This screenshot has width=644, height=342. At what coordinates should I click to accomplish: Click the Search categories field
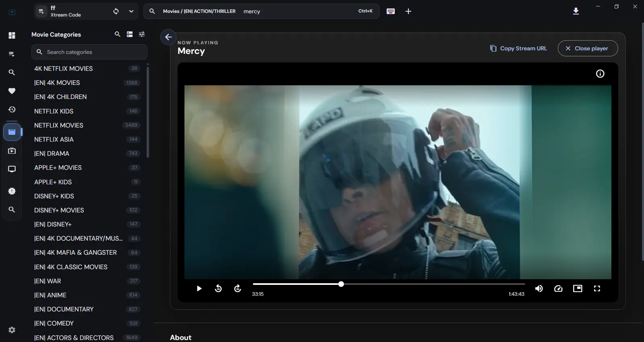pyautogui.click(x=89, y=52)
